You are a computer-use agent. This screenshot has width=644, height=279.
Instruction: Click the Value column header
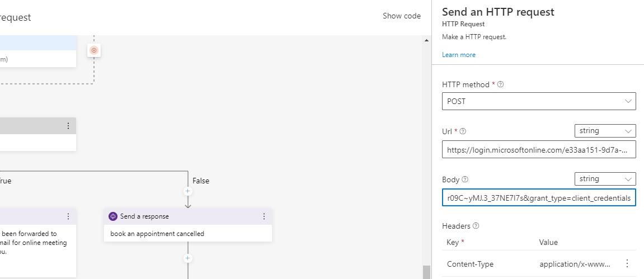coord(548,242)
